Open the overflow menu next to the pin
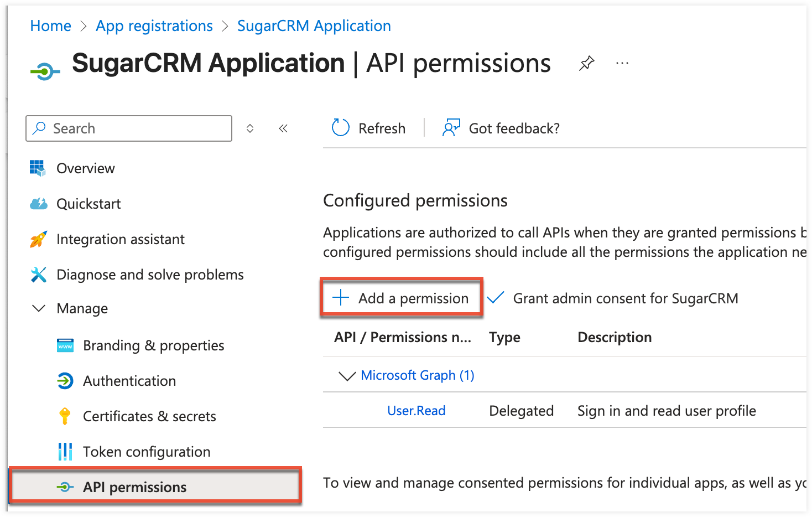Image resolution: width=812 pixels, height=517 pixels. pyautogui.click(x=622, y=63)
